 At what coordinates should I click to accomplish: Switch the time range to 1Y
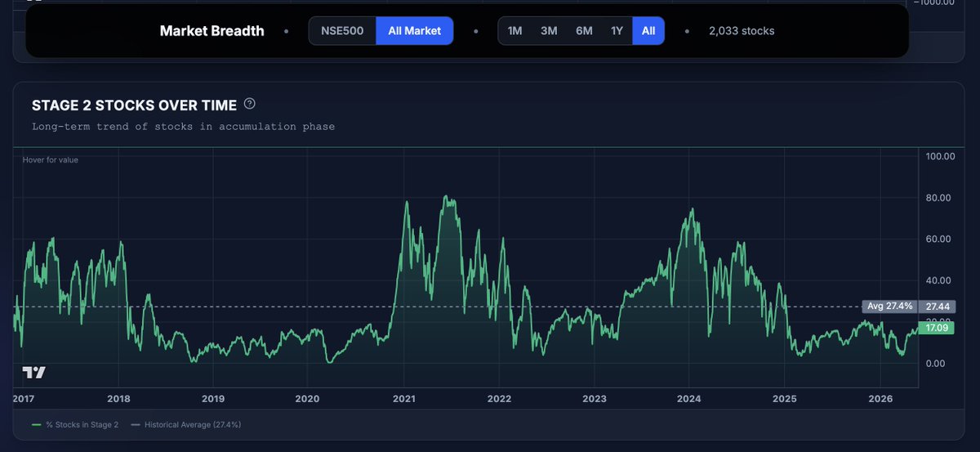tap(617, 31)
